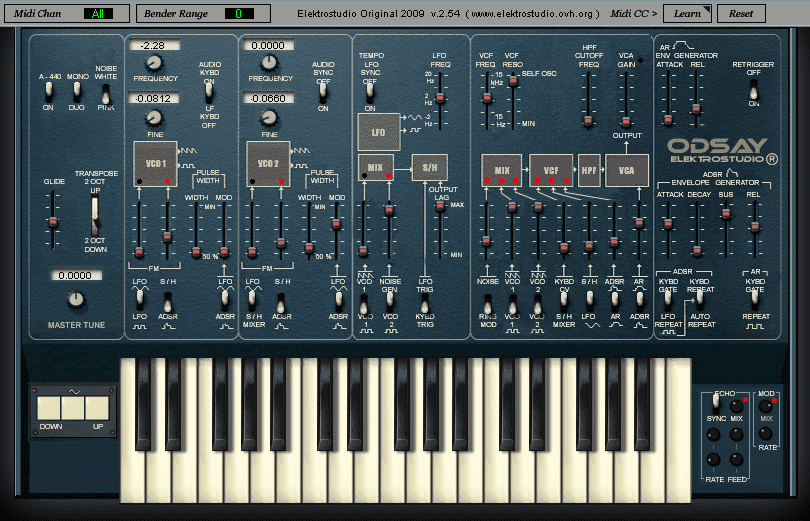The height and width of the screenshot is (521, 810).
Task: Turn the VCO 2 Frequency knob
Action: point(269,63)
